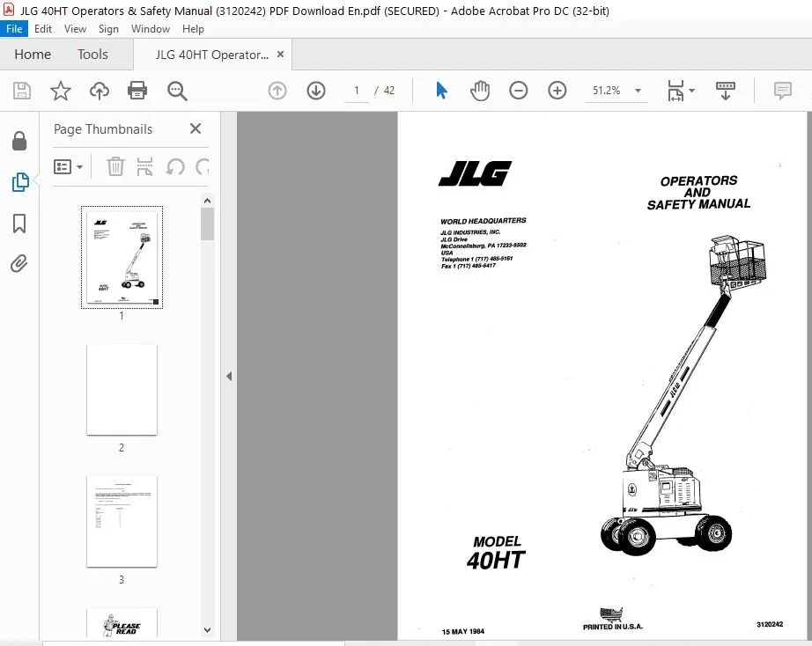The width and height of the screenshot is (812, 646).
Task: Click the page number input field
Action: click(x=357, y=91)
